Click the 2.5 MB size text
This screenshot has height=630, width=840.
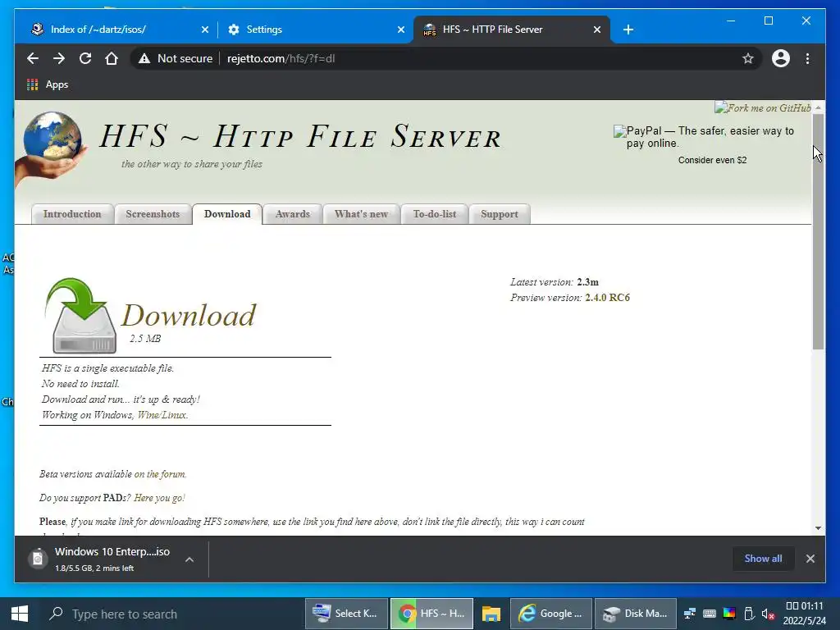(145, 339)
